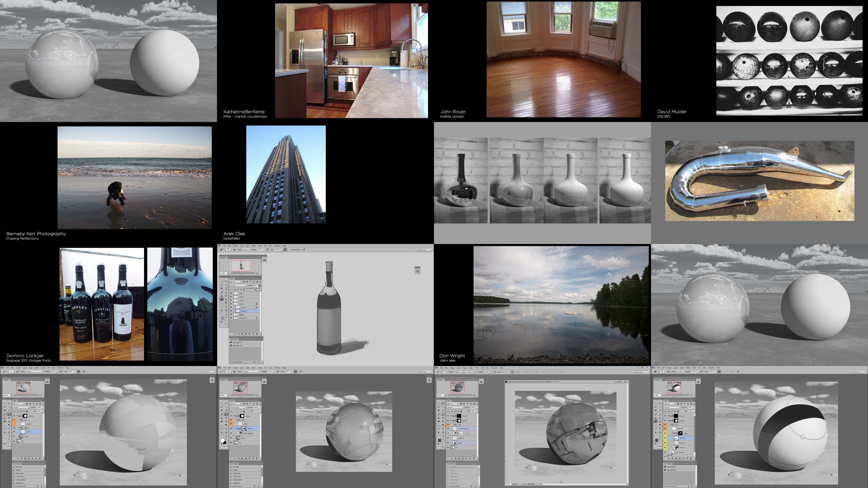Select the Hand tool in bottle painting window

[222, 314]
